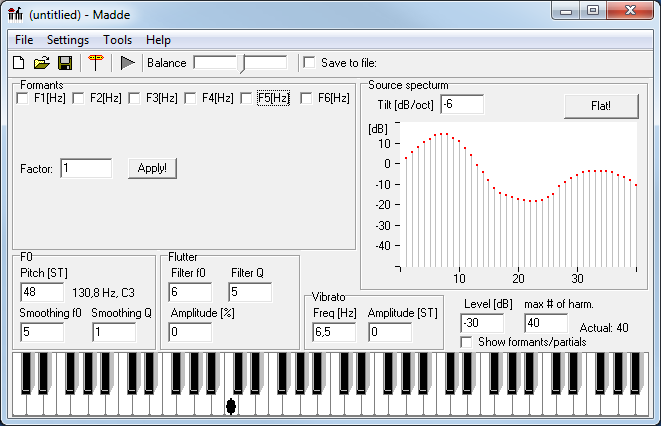The width and height of the screenshot is (661, 426).
Task: Enable Show formants/partials checkbox
Action: 467,342
